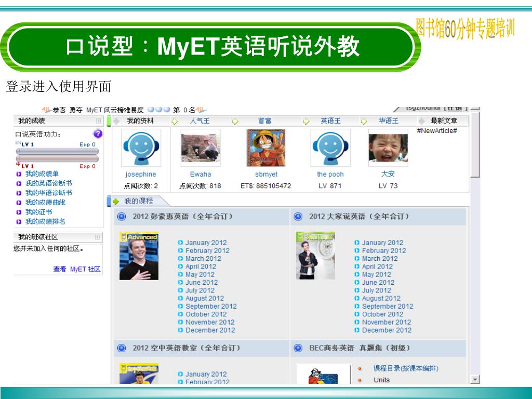Collapse the 我的成绩 panel box icon
Viewport: 532px width, 399px height.
(x=98, y=121)
